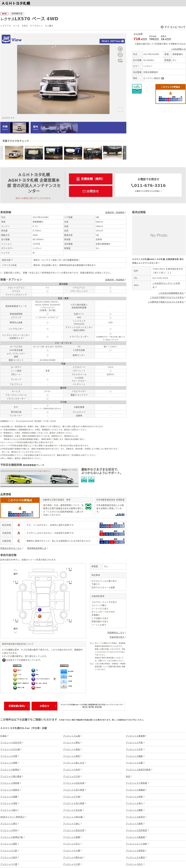Open アイコンについて icon guide
Screen dimensions: 186x868
tap(173, 27)
